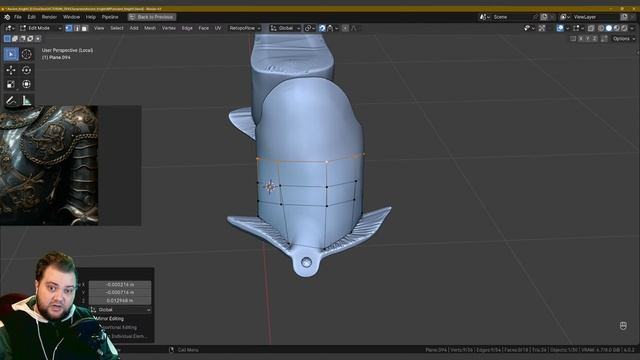Screen dimensions: 640x360
Task: Select the subtract-selection mode icon
Action: [x=22, y=38]
